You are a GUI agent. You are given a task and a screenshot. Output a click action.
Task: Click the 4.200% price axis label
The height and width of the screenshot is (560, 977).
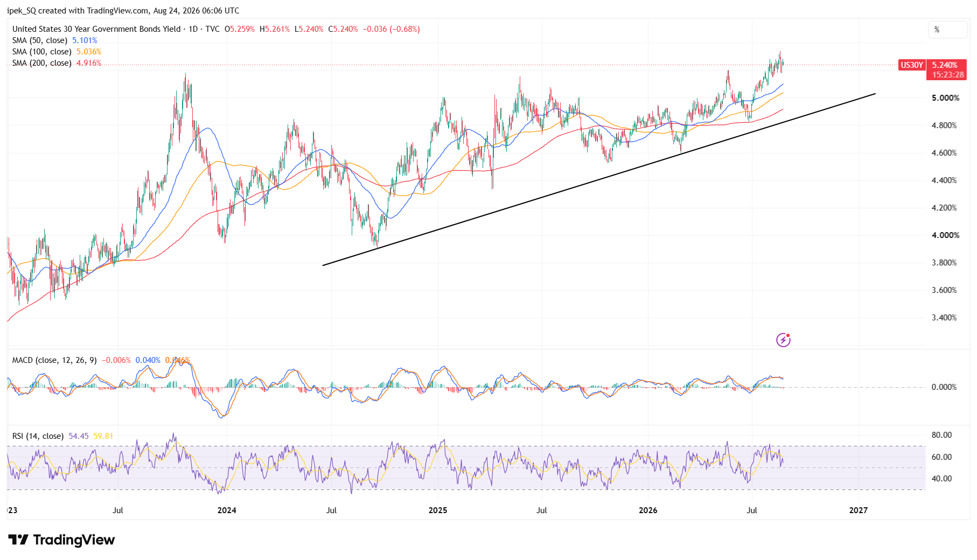pos(944,208)
